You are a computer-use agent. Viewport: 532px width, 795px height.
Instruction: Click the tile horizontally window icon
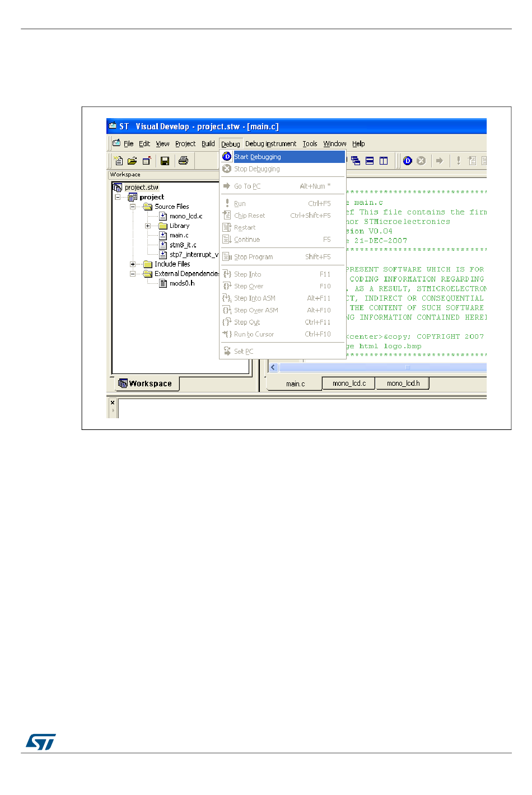(370, 161)
